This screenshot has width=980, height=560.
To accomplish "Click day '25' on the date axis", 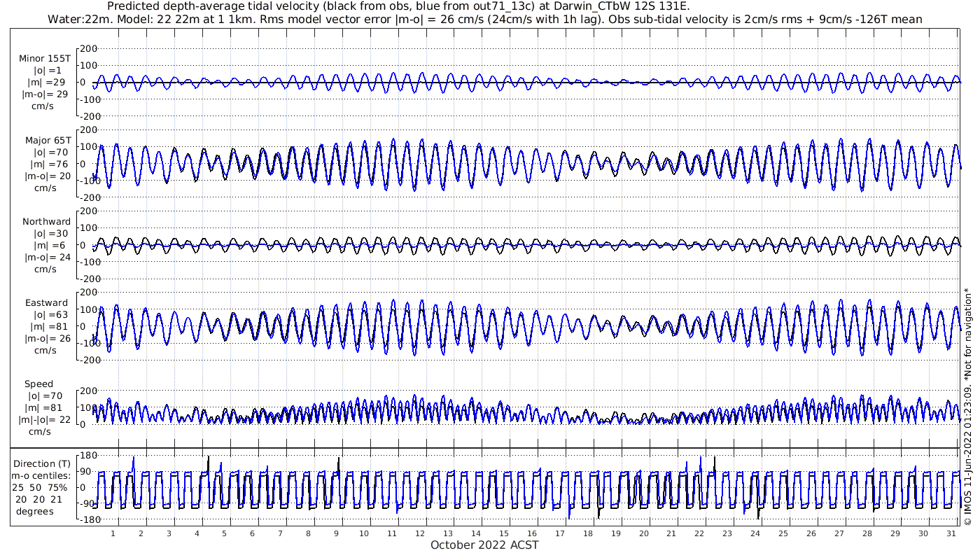I will 783,533.
